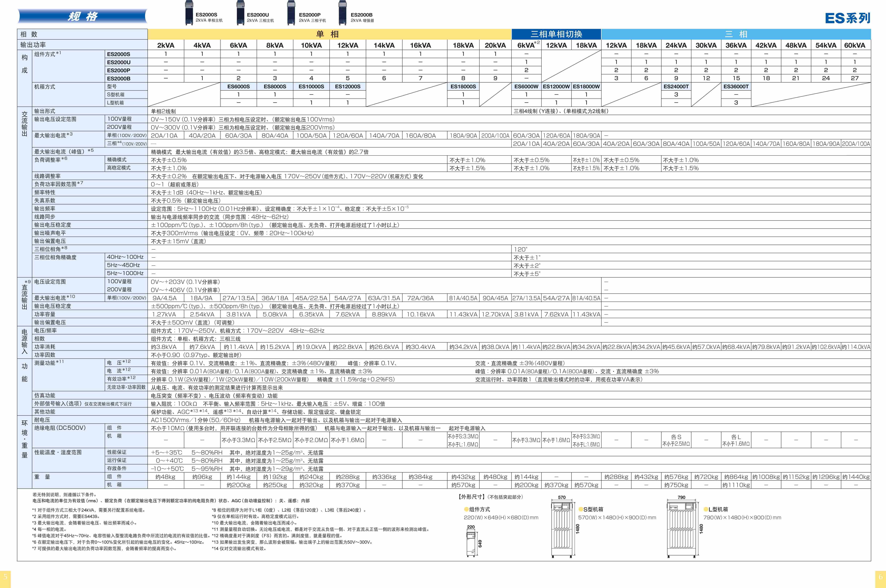Image resolution: width=886 pixels, height=588 pixels.
Task: Click the 60kVA output power column header
Action: pyautogui.click(x=855, y=45)
